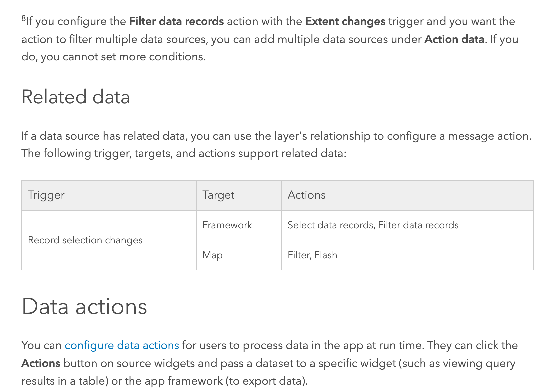Click the sentence starting 'If a data source has related'
The height and width of the screenshot is (392, 560).
276,136
